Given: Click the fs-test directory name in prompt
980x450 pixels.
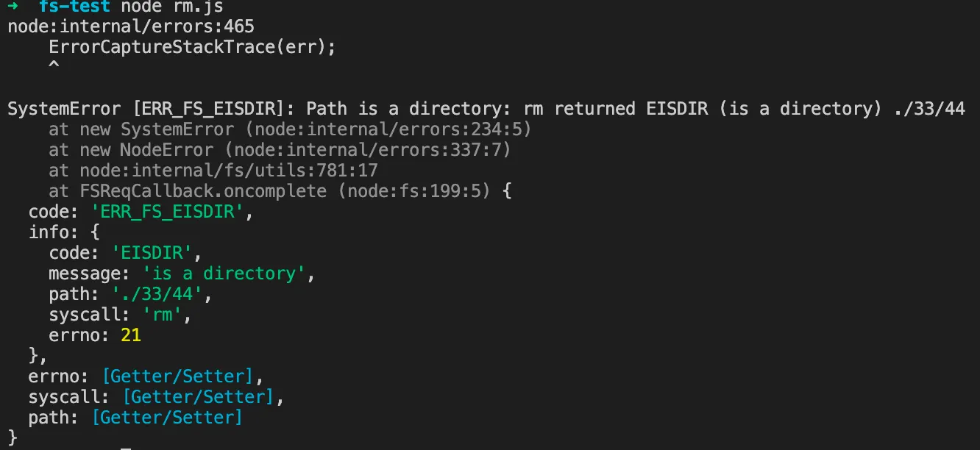Looking at the screenshot, I should (x=74, y=6).
